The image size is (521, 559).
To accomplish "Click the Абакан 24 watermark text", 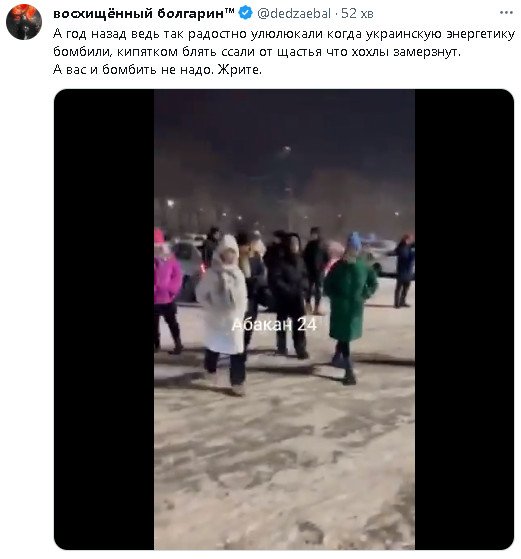I will pos(274,325).
